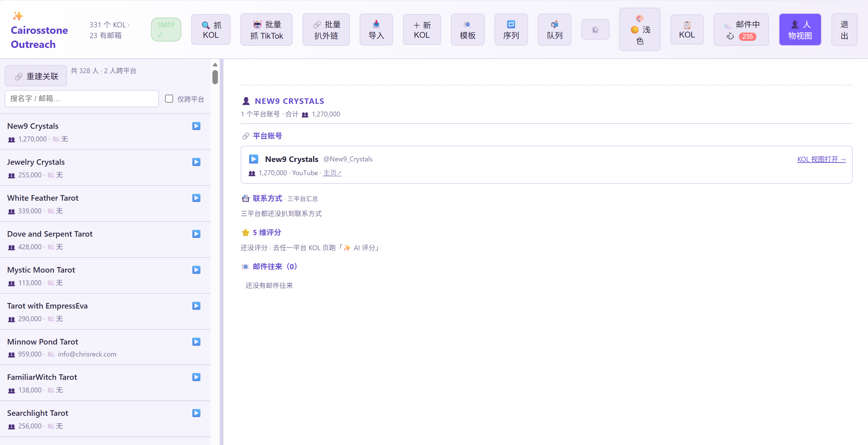Screen dimensions: 868x445
Task: Click the SMTP status indicator
Action: 166,30
